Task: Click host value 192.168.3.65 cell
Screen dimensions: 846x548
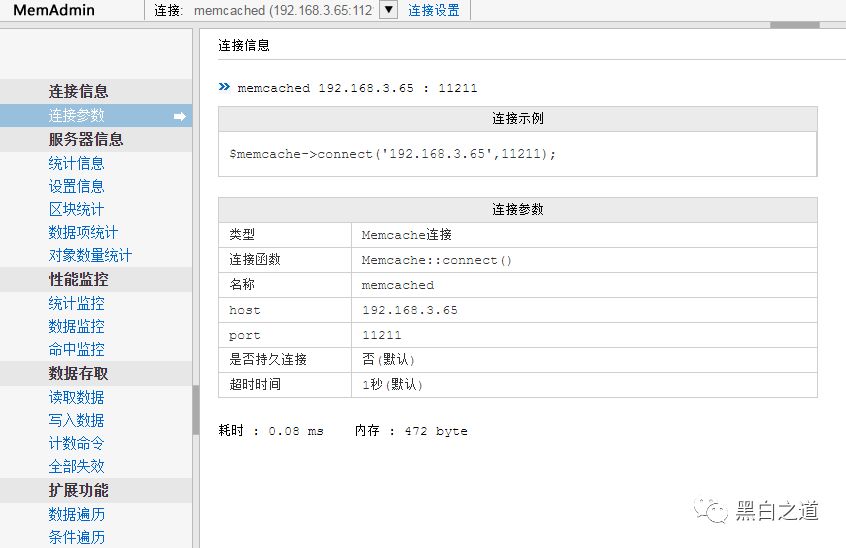Action: pos(584,310)
